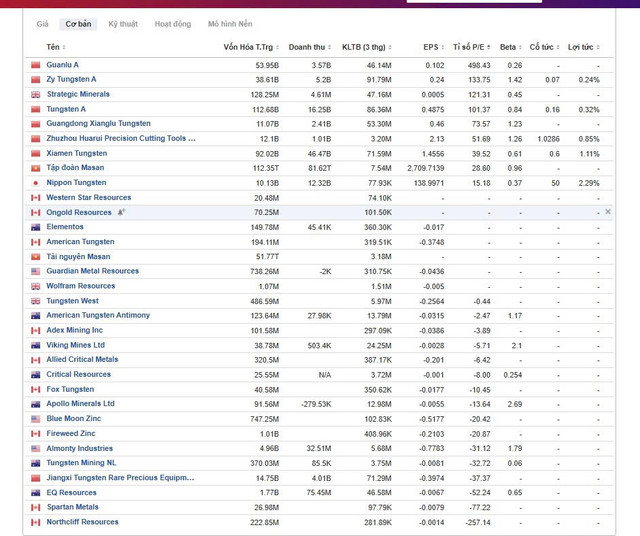Open the Mô hình Nến tab
The height and width of the screenshot is (536, 640).
tap(229, 23)
